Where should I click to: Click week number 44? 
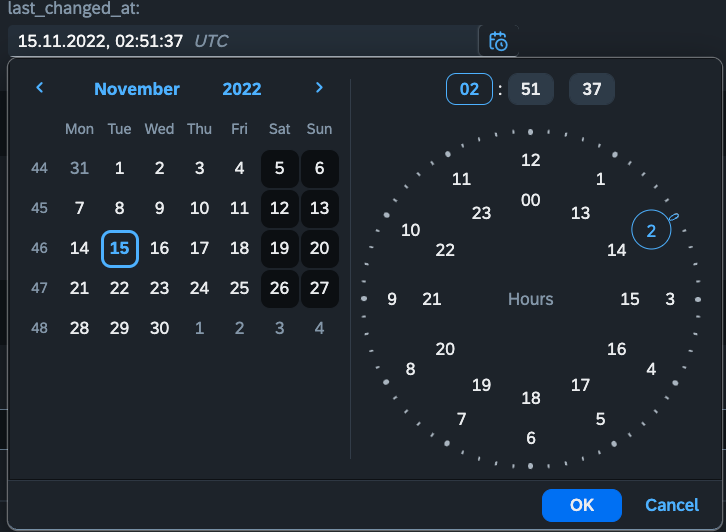(x=39, y=168)
